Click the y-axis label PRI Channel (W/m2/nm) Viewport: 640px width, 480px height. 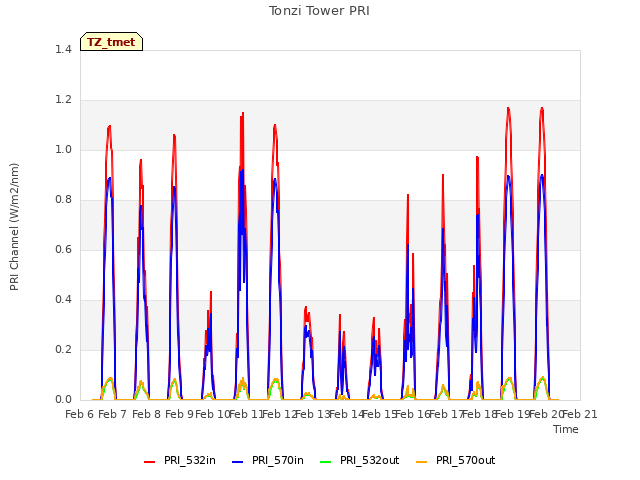(14, 227)
